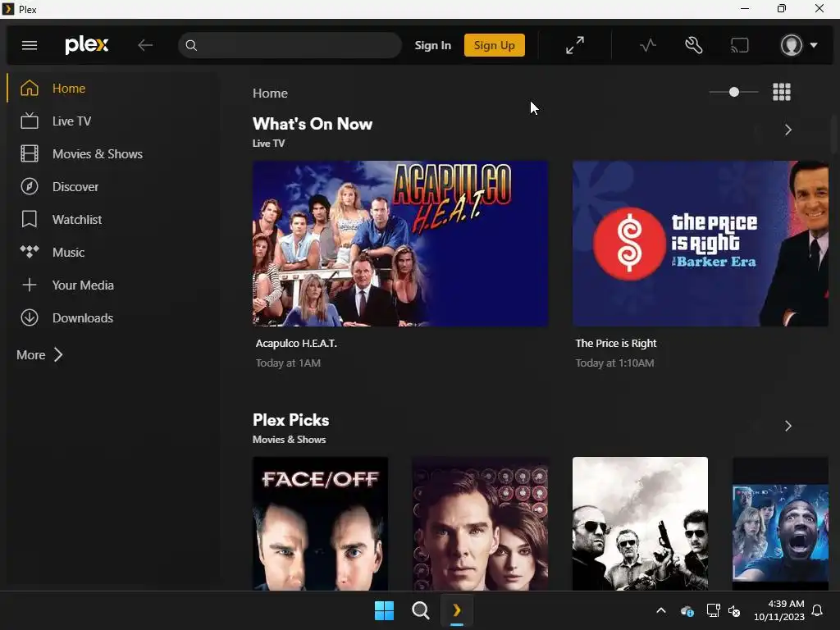Screen dimensions: 840x630
Task: Open the Acapulco H.E.A.T. thumbnail
Action: tap(400, 244)
